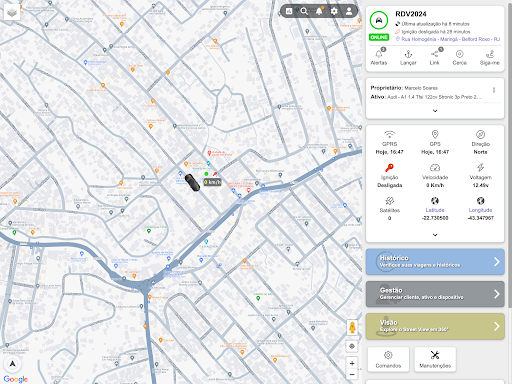Open the Visão Street View panel
Screen dimensions: 512x384
tap(435, 326)
